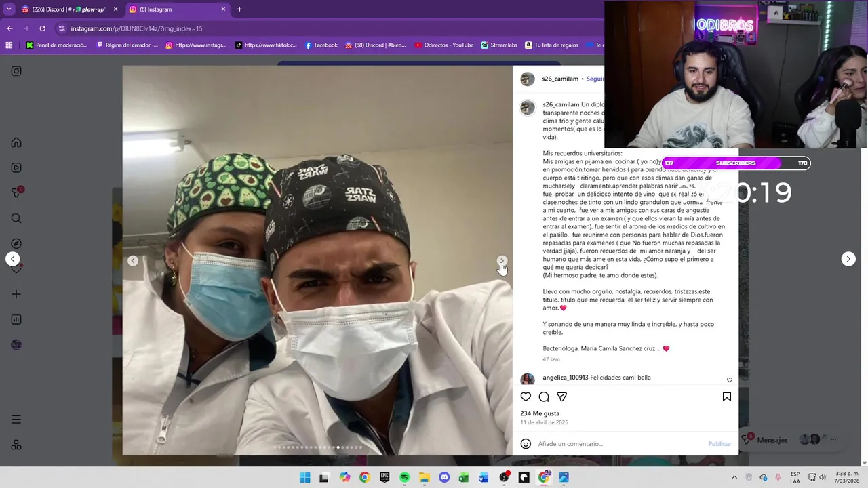Open the tab search dropdown arrow
Screen dimensions: 868x488
tap(8, 9)
